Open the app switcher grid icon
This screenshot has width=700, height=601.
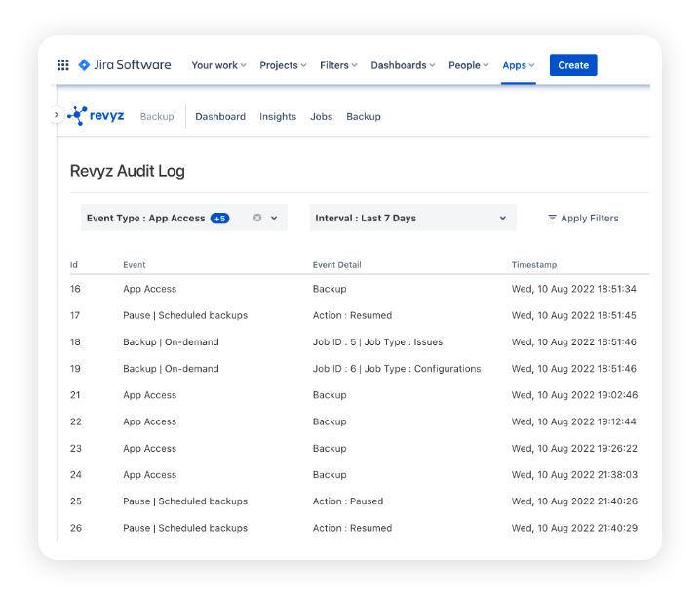(x=62, y=65)
